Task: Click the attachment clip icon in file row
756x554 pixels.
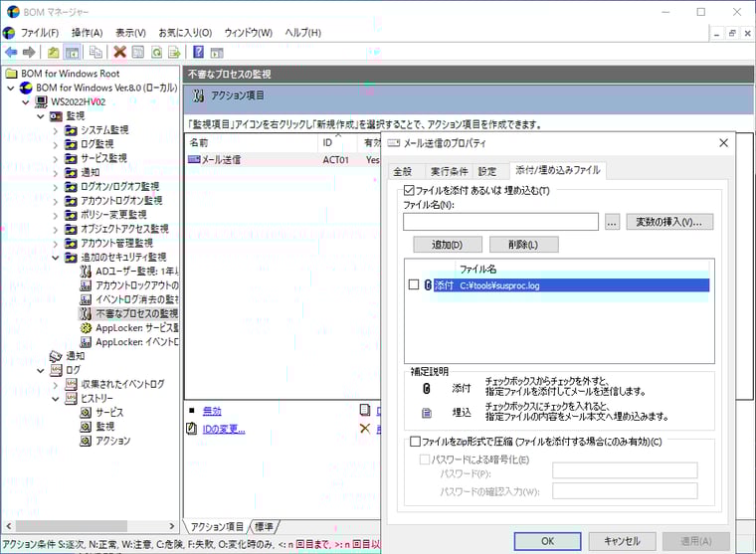Action: (427, 284)
